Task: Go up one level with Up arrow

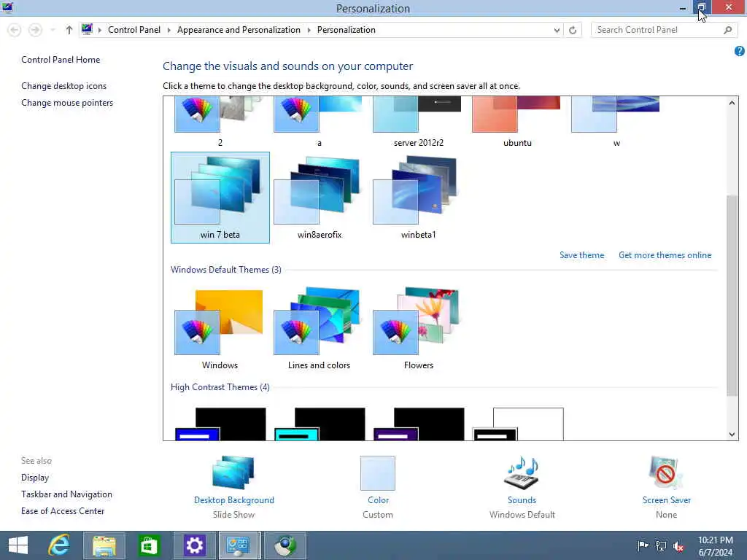Action: point(69,30)
